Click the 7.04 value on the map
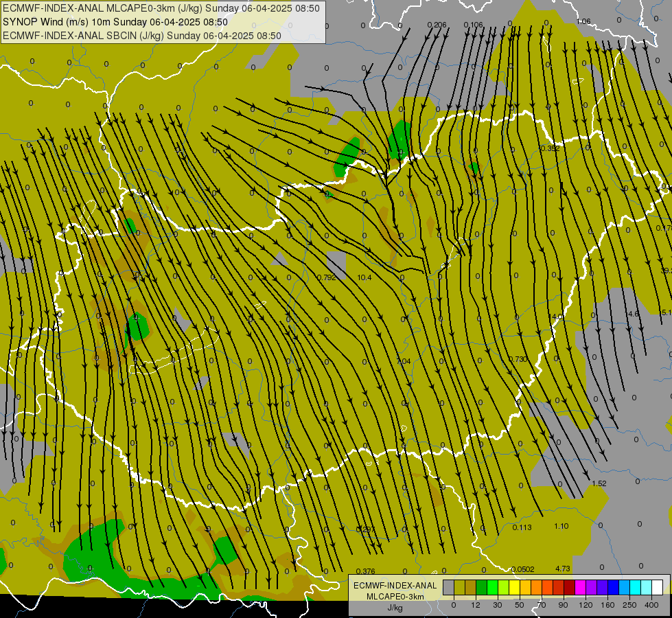This screenshot has height=618, width=672. pyautogui.click(x=404, y=361)
